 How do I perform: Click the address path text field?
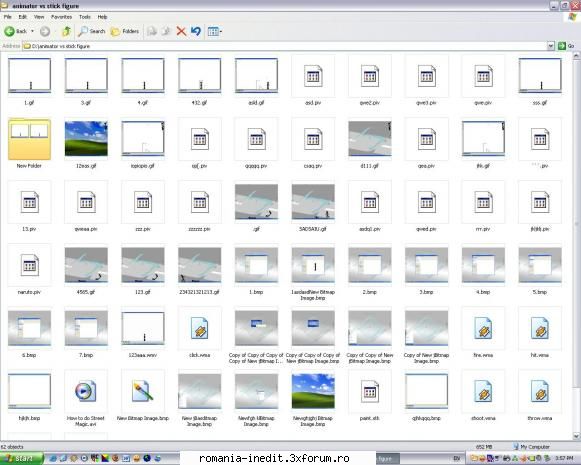pos(285,46)
